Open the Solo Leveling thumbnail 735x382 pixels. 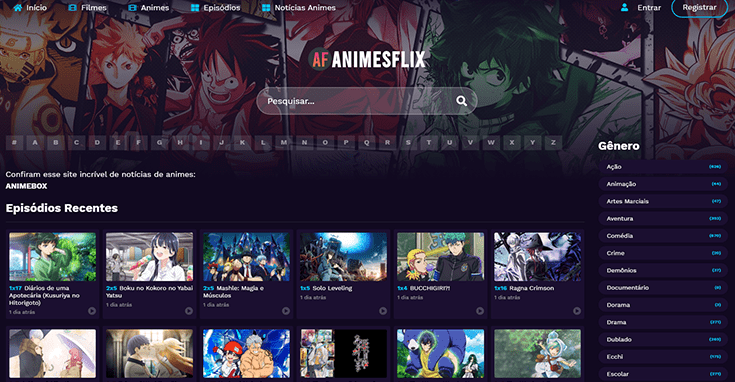344,257
